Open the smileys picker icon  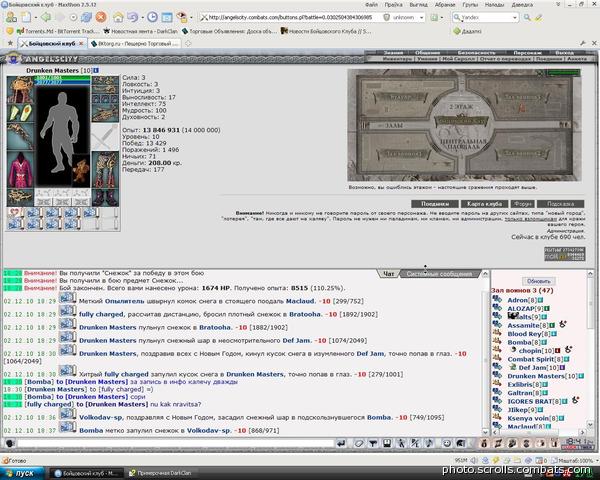(447, 443)
